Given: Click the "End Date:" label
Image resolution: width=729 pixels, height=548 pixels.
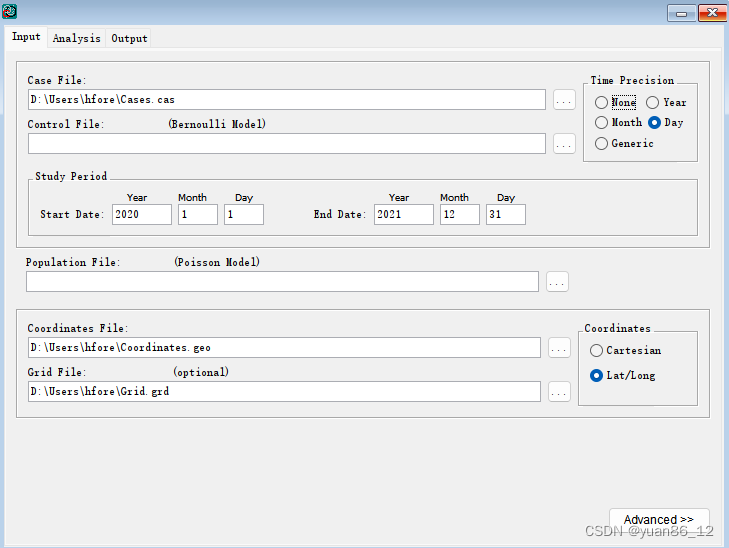Looking at the screenshot, I should (340, 215).
